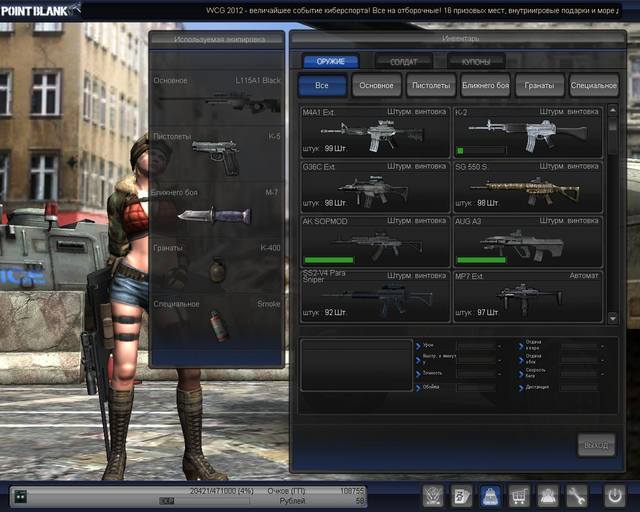The height and width of the screenshot is (512, 640).
Task: Select the L115A1 Black rifle image
Action: [x=220, y=102]
